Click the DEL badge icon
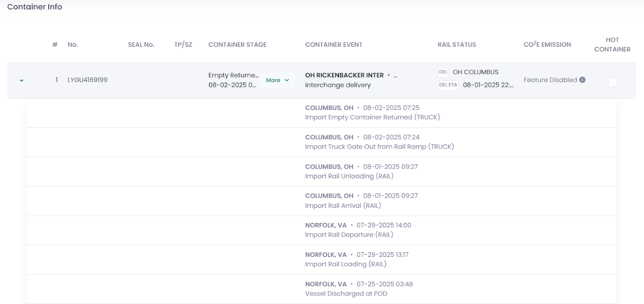This screenshot has height=304, width=644. pos(443,72)
